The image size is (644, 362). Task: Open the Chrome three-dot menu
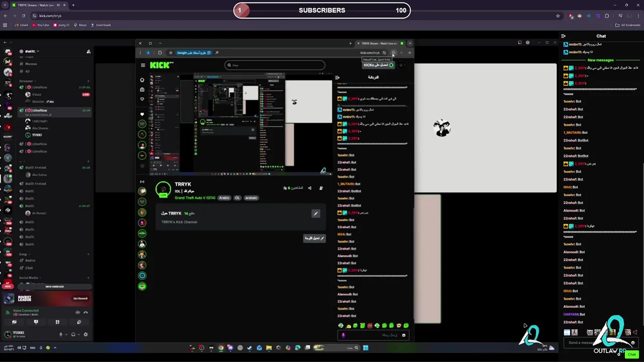point(639,16)
